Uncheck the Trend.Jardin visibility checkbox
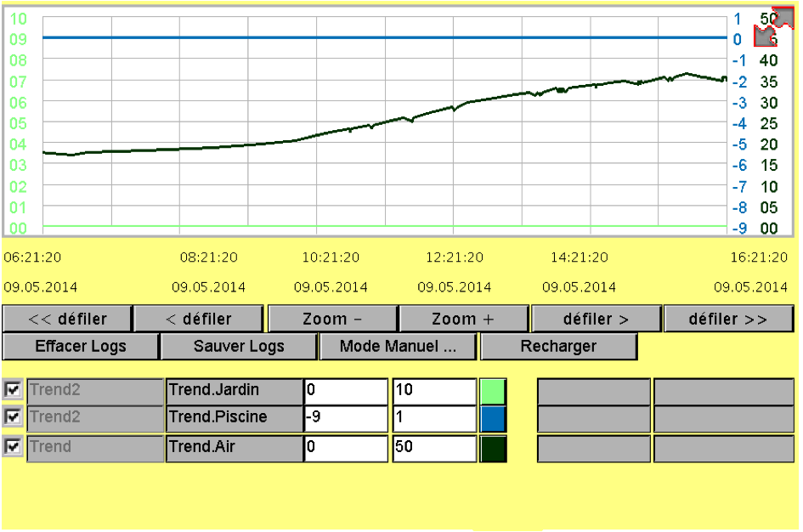Screen dimensions: 803x532 point(13,390)
